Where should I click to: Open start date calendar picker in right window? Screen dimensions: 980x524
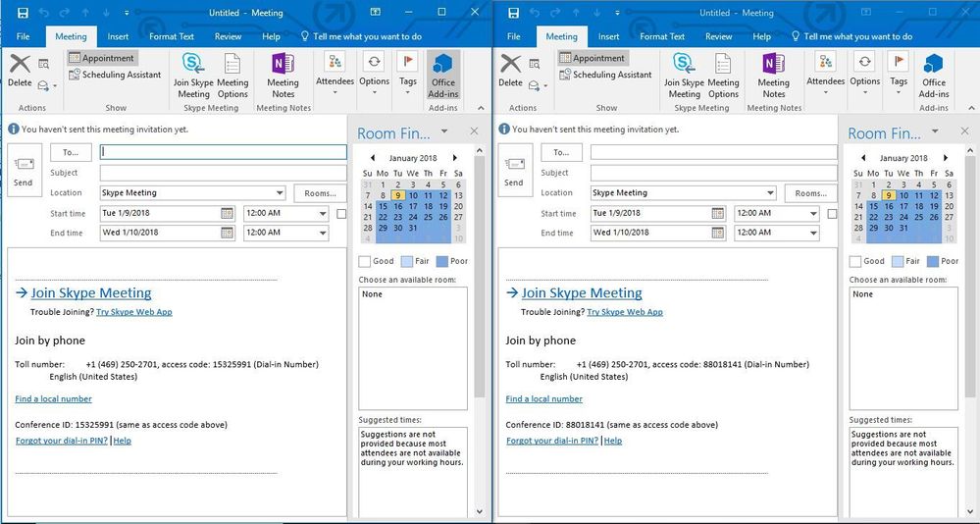point(718,213)
